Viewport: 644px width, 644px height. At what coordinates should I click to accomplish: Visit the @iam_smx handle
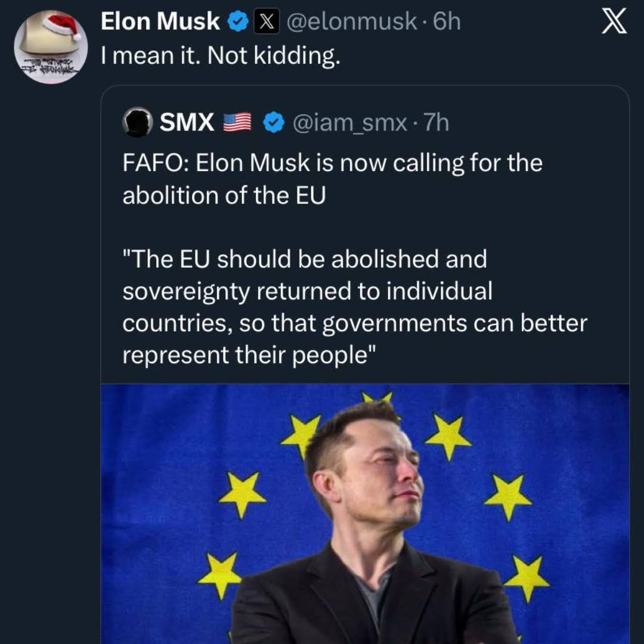[x=350, y=123]
